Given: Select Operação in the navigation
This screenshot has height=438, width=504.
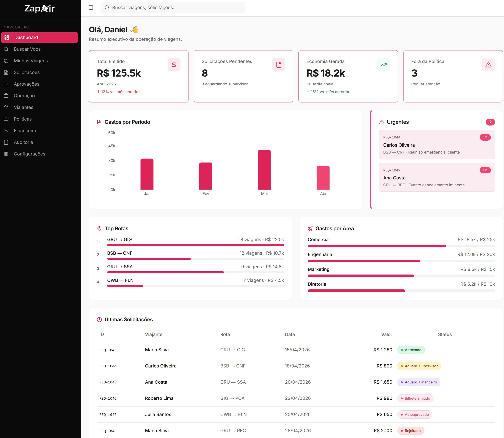Looking at the screenshot, I should [x=40, y=96].
